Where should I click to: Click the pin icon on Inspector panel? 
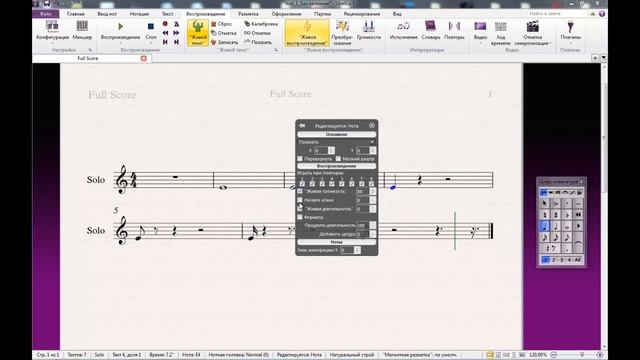point(302,126)
